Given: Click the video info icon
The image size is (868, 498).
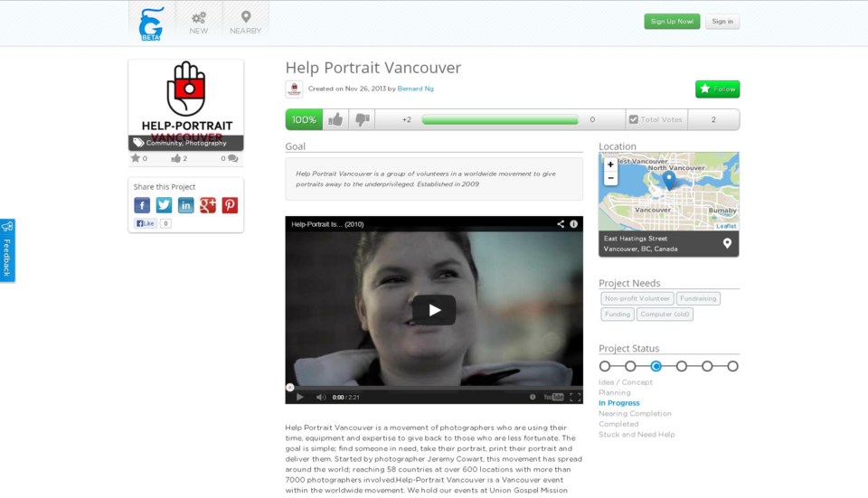Looking at the screenshot, I should [x=574, y=224].
